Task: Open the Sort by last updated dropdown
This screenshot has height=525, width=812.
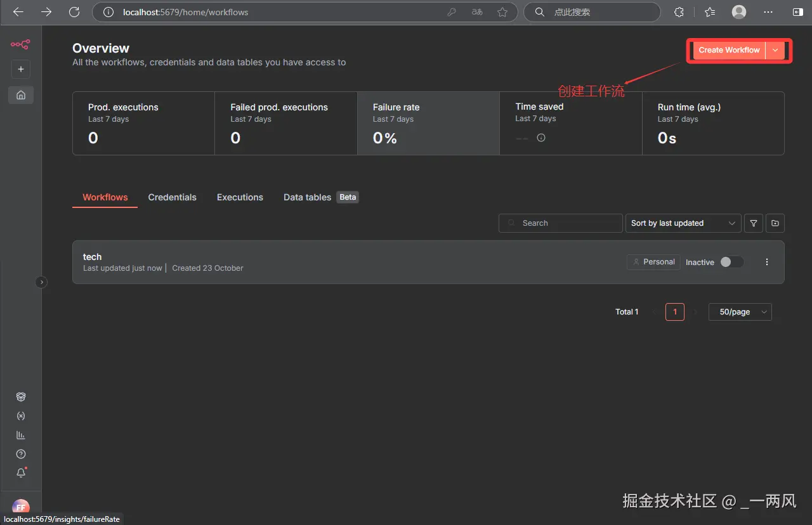Action: (x=683, y=223)
